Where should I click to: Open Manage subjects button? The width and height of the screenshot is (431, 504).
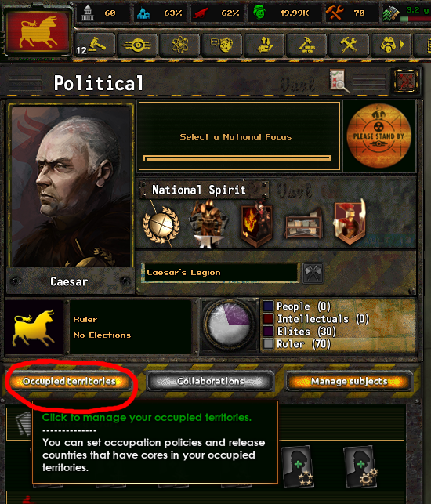pos(349,381)
